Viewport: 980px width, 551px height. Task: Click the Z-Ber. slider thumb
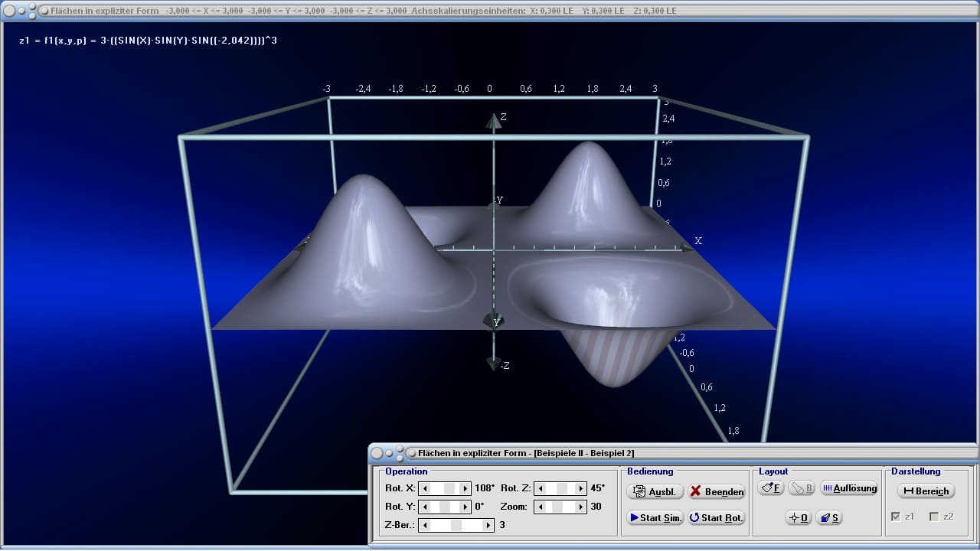(x=456, y=525)
